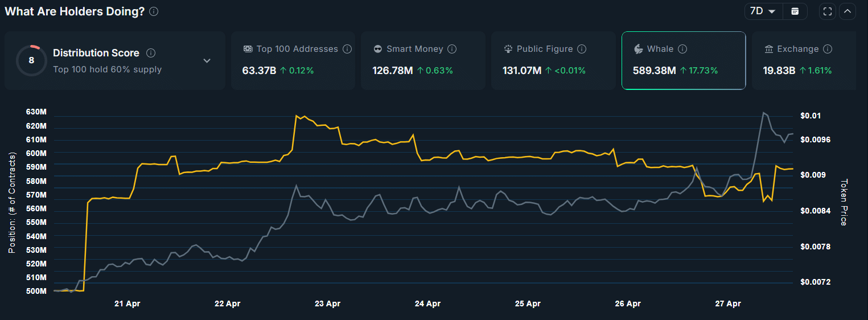
Task: Click the Exchange info icon
Action: pyautogui.click(x=828, y=49)
